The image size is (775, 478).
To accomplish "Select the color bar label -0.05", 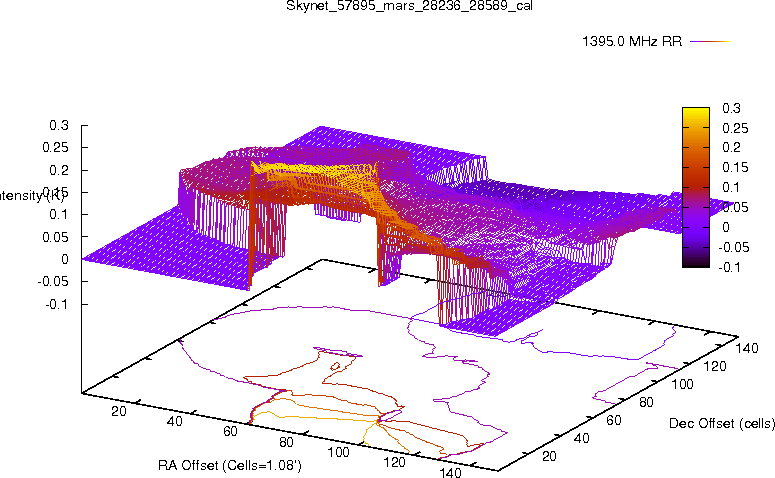I will [x=733, y=247].
